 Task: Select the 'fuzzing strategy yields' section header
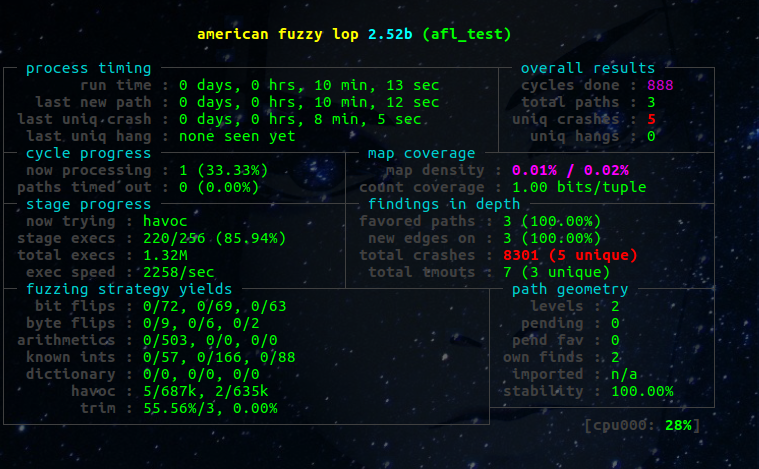[129, 289]
